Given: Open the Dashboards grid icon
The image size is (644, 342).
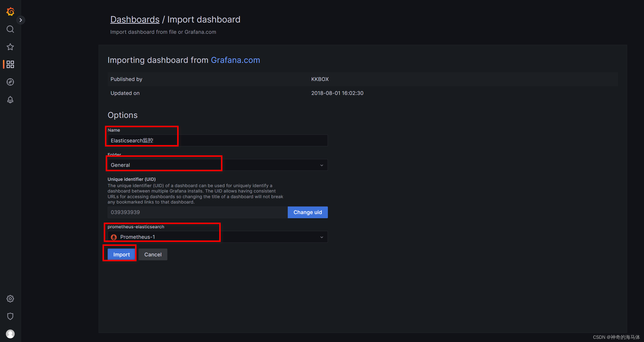Looking at the screenshot, I should pos(10,64).
